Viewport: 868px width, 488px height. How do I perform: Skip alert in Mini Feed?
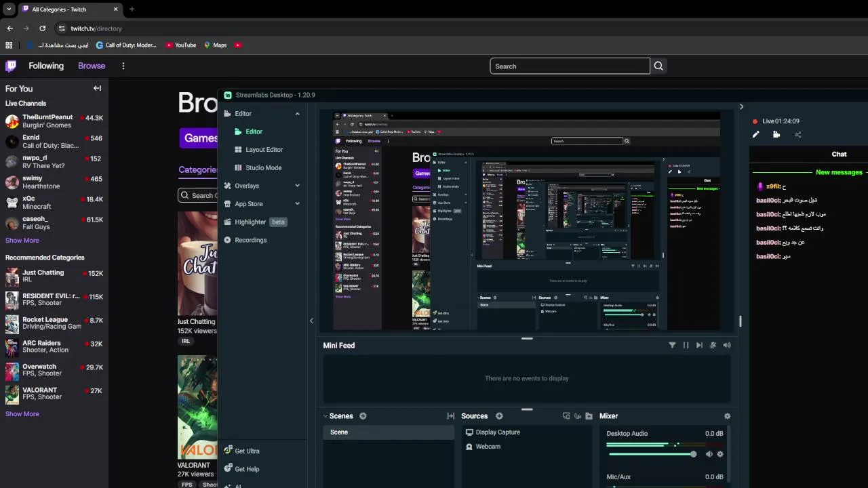coord(699,345)
